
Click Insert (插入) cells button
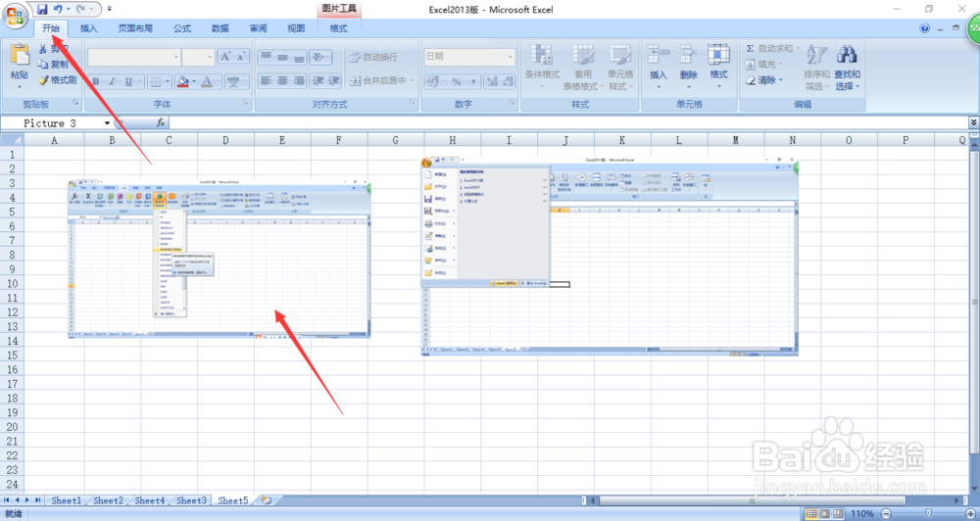tap(659, 67)
